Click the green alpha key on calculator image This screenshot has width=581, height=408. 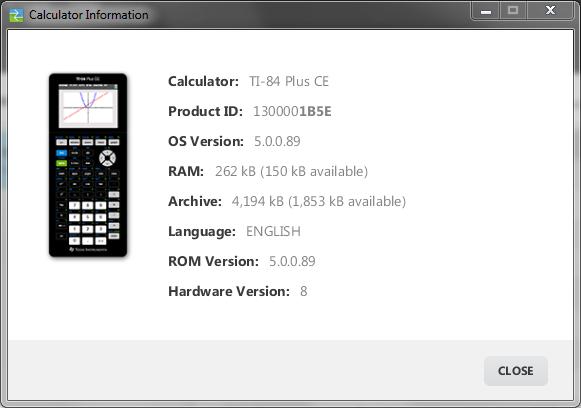click(62, 163)
